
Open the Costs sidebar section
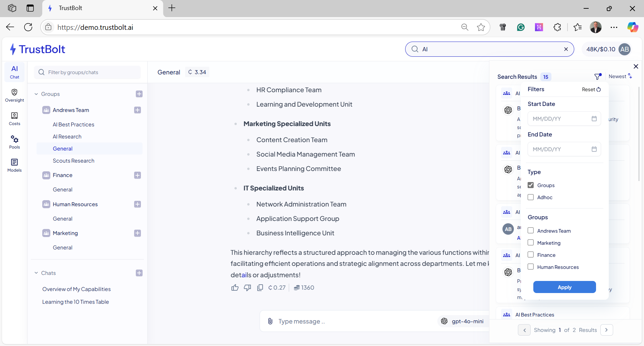[14, 119]
